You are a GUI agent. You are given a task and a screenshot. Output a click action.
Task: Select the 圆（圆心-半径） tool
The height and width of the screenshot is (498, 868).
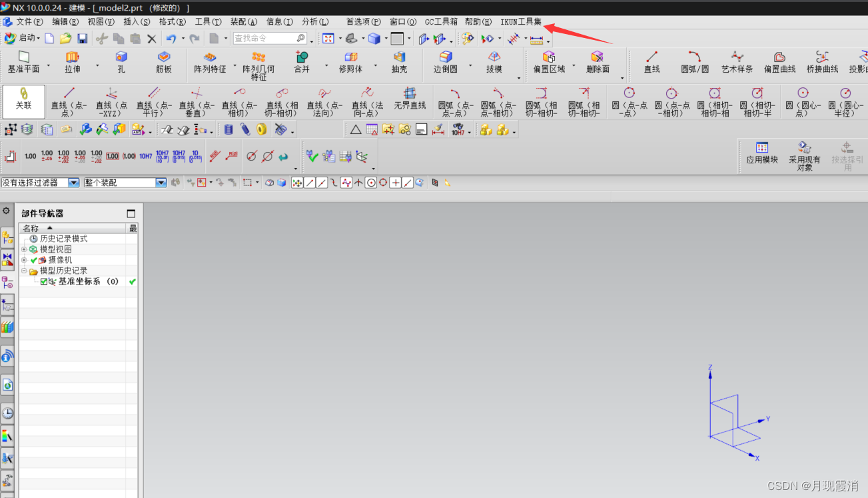point(845,102)
